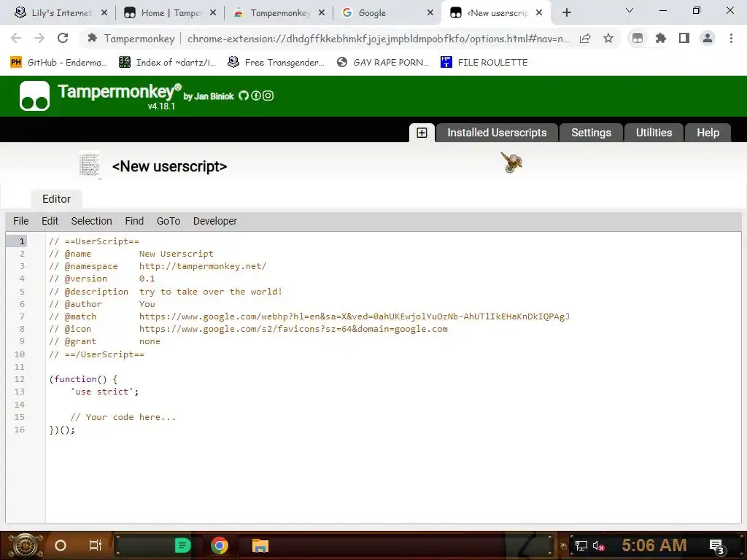
Task: Click the muted volume tray icon
Action: click(598, 545)
